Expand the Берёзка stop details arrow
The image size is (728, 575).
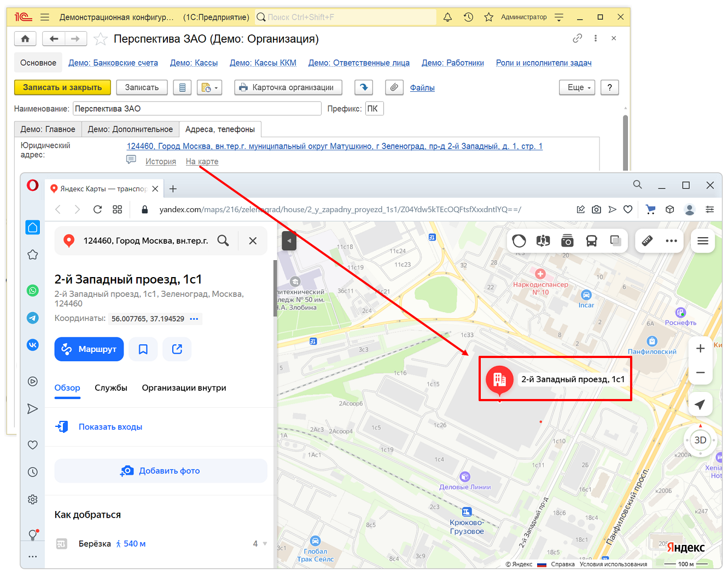point(265,544)
